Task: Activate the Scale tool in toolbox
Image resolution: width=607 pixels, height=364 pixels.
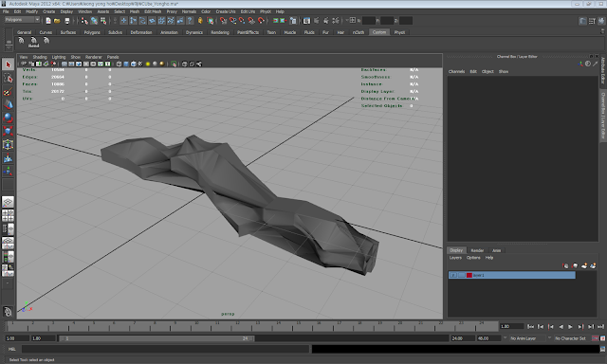Action: (x=8, y=131)
